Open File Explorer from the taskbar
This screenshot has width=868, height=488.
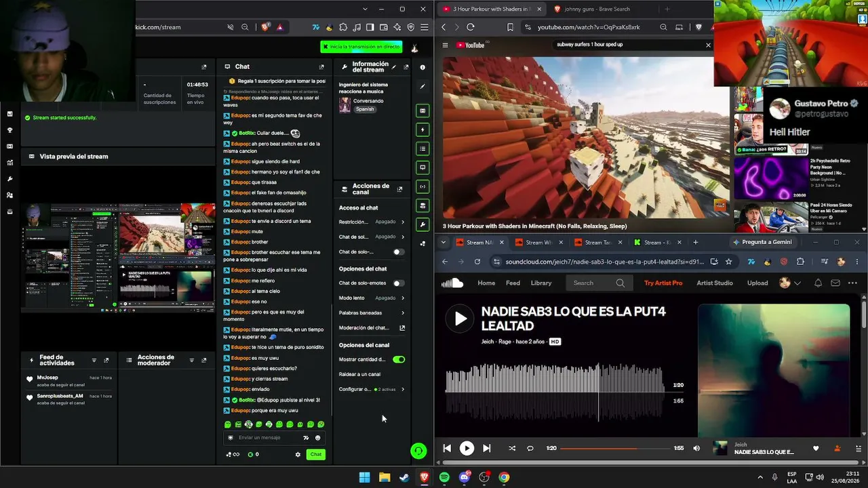pos(384,477)
